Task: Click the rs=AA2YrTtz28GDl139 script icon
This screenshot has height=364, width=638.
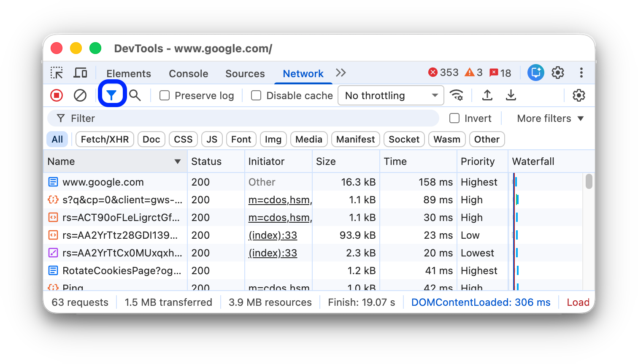Action: pyautogui.click(x=53, y=235)
